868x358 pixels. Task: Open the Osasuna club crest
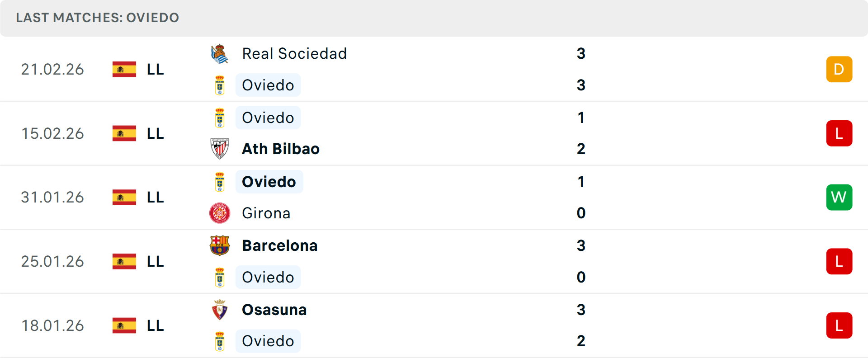point(220,310)
